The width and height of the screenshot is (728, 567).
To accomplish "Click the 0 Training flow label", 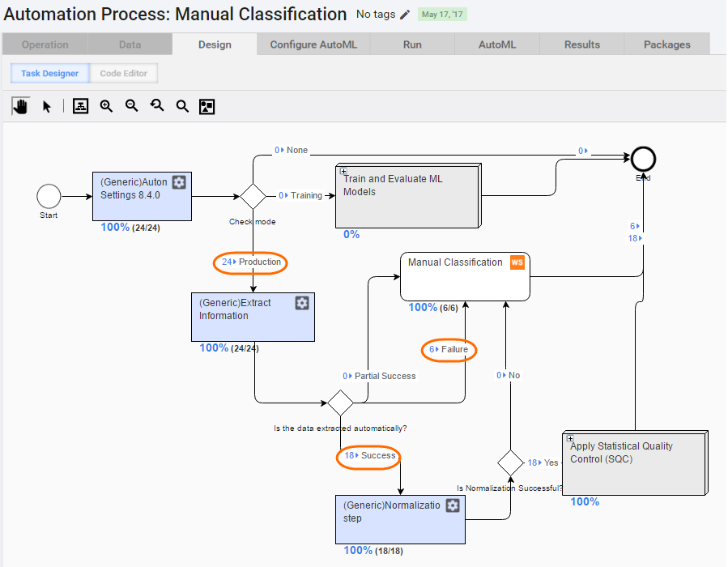I will click(x=300, y=195).
